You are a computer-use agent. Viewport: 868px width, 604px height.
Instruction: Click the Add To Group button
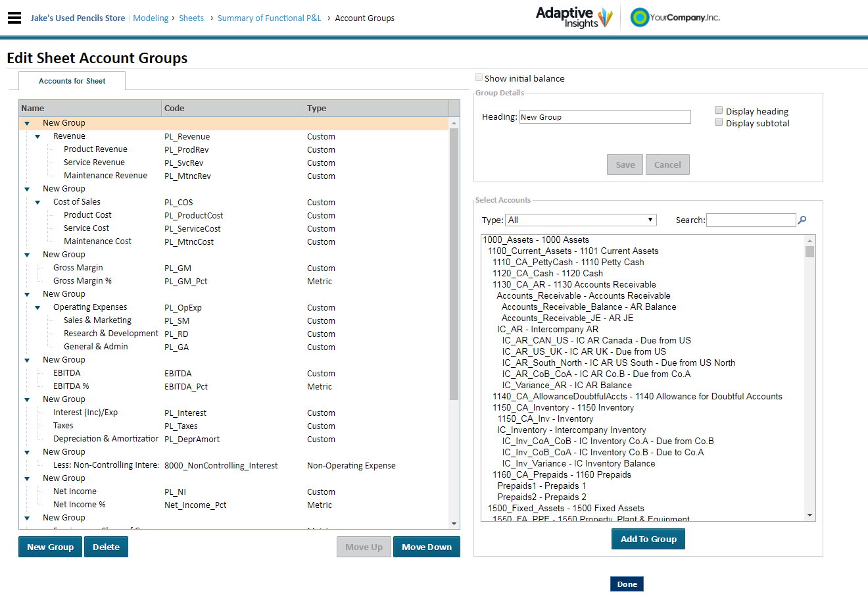pos(648,539)
